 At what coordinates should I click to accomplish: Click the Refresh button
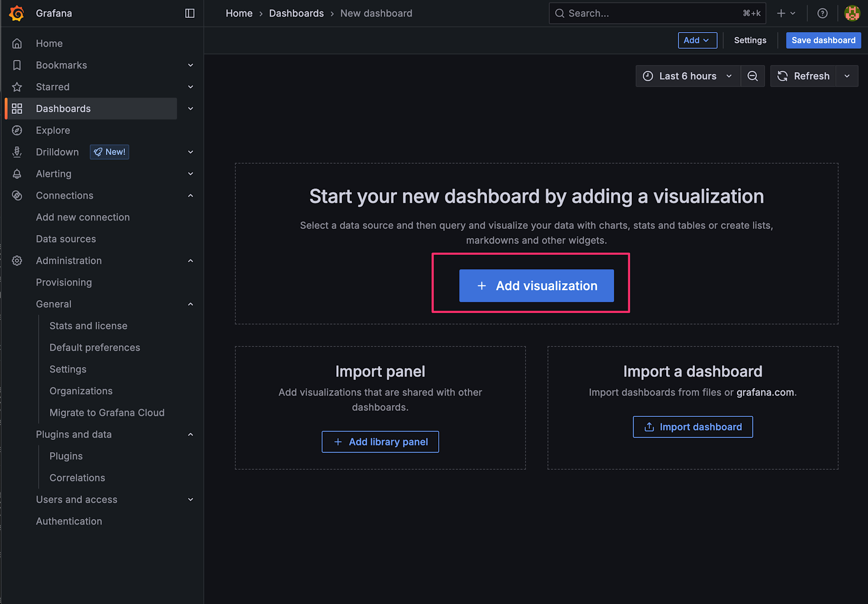coord(803,76)
